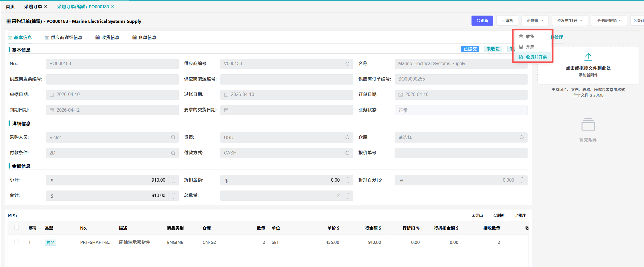Click the blue Refresh button
This screenshot has height=267, width=644.
click(482, 21)
